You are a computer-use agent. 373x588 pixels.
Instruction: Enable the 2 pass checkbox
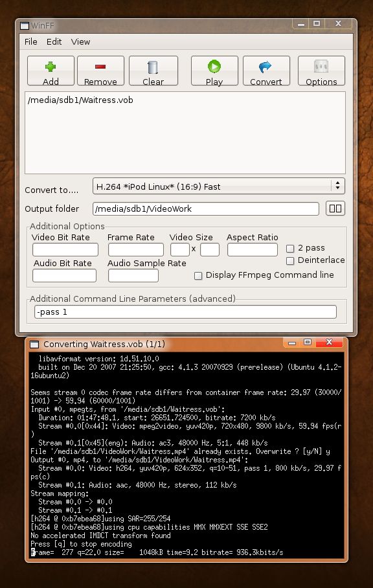coord(289,248)
